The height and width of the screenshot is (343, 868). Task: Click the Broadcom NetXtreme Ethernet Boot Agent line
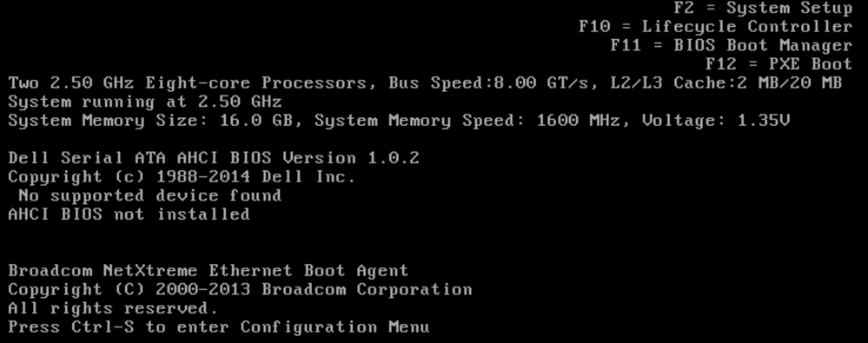209,271
